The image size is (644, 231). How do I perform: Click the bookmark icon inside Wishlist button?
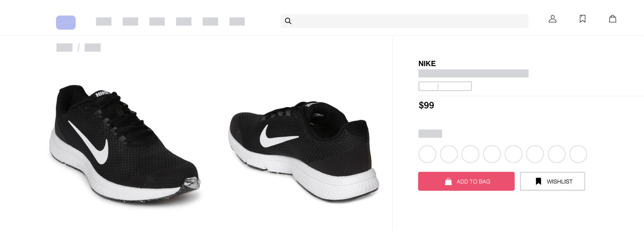[539, 181]
